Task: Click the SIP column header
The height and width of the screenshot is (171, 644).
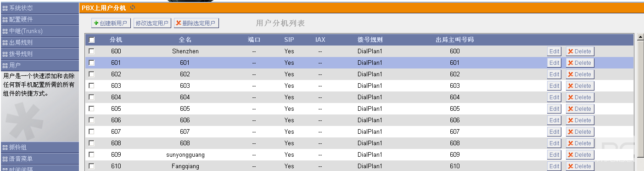Action: point(289,40)
